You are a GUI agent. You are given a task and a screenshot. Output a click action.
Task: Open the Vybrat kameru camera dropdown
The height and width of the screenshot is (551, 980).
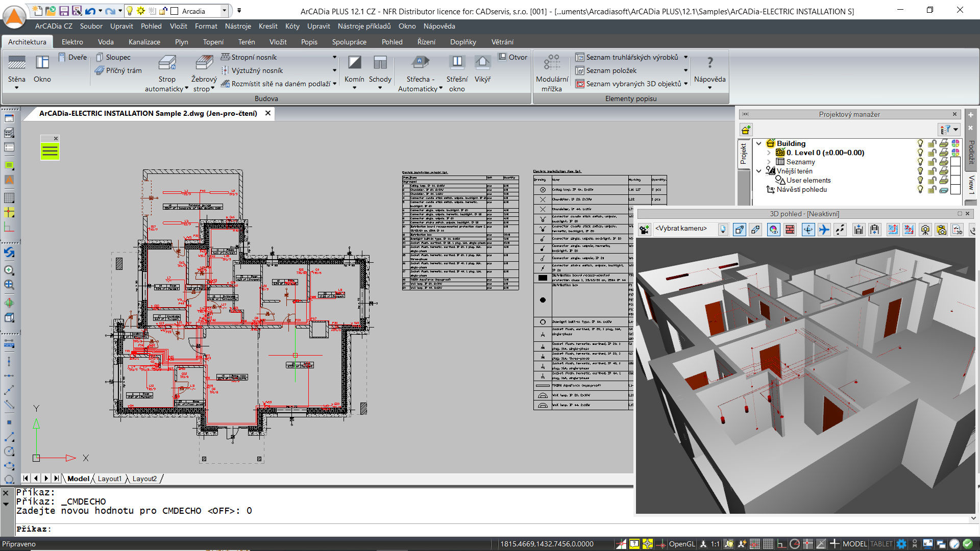[723, 230]
